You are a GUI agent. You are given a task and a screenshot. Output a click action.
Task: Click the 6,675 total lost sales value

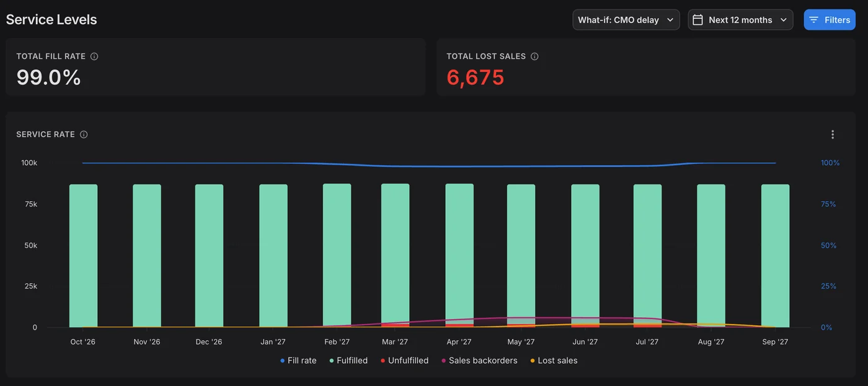[476, 78]
